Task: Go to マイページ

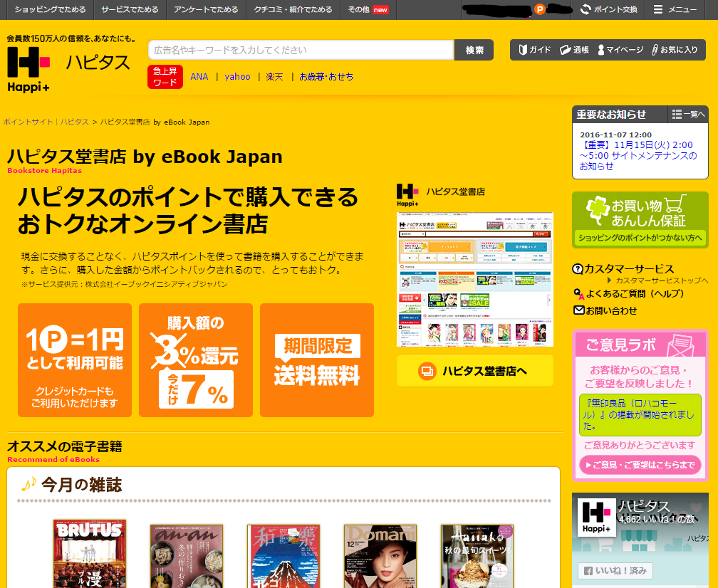Action: [620, 50]
